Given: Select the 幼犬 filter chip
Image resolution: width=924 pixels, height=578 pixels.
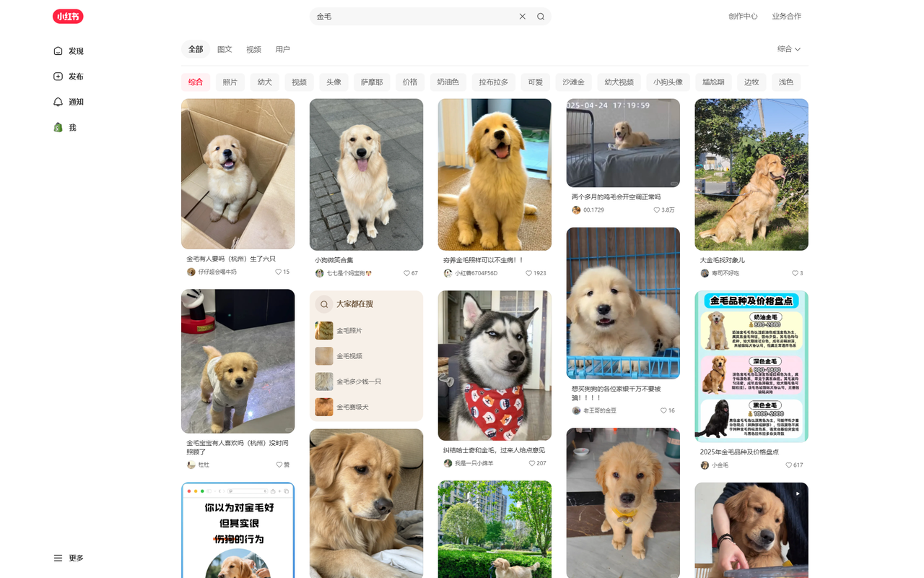Looking at the screenshot, I should click(264, 82).
